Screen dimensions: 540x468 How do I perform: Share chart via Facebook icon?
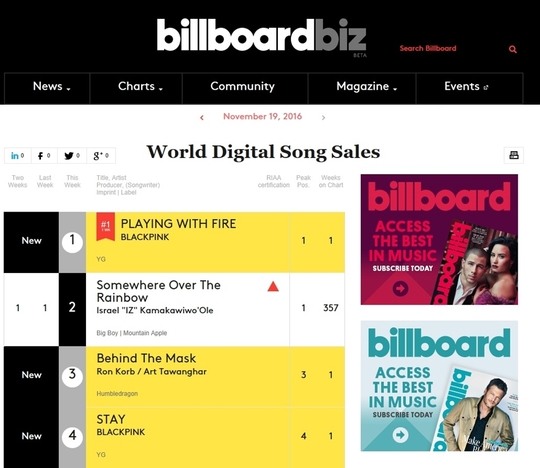[x=44, y=156]
